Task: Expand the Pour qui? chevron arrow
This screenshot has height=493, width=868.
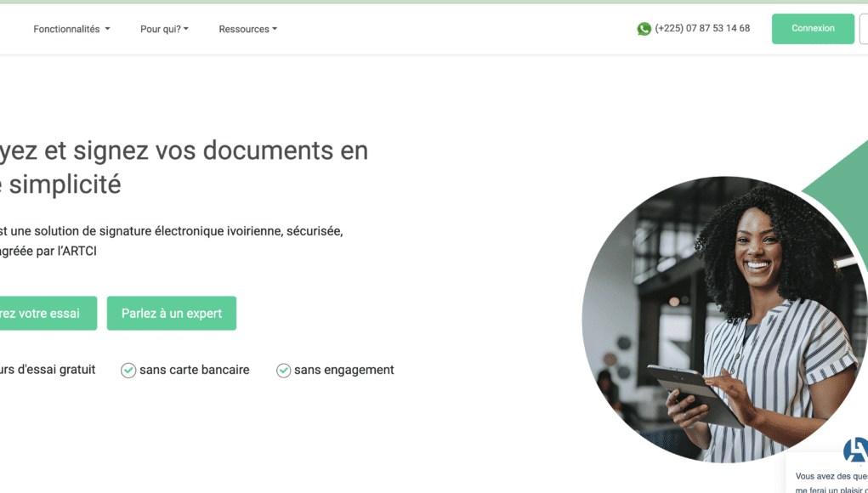Action: pyautogui.click(x=184, y=28)
